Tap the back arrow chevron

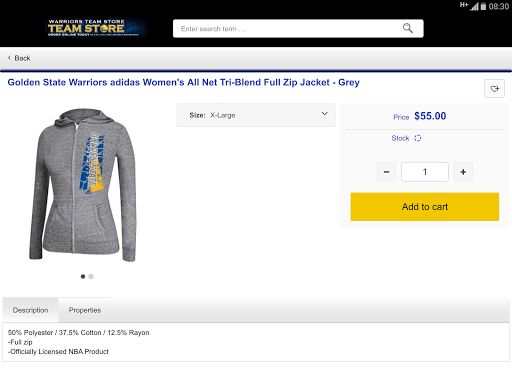point(9,58)
